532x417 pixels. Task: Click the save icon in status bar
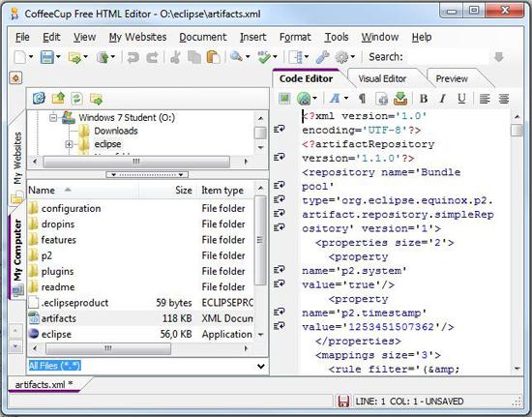343,402
